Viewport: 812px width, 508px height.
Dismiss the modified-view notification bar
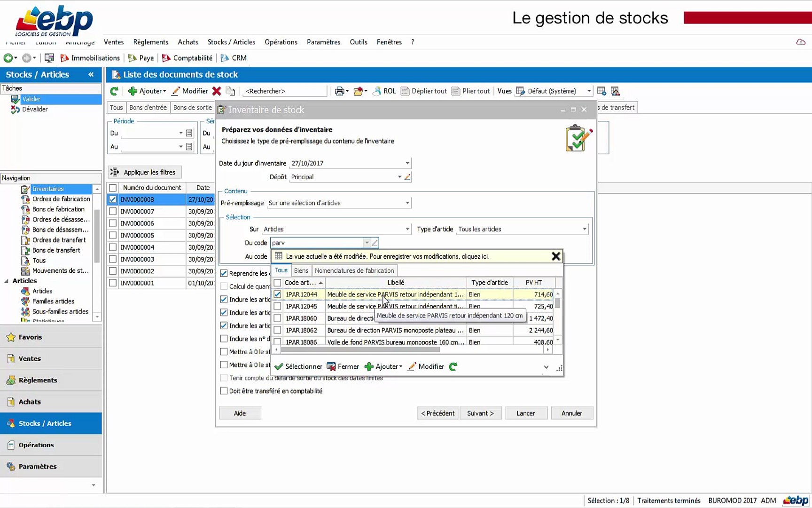556,256
